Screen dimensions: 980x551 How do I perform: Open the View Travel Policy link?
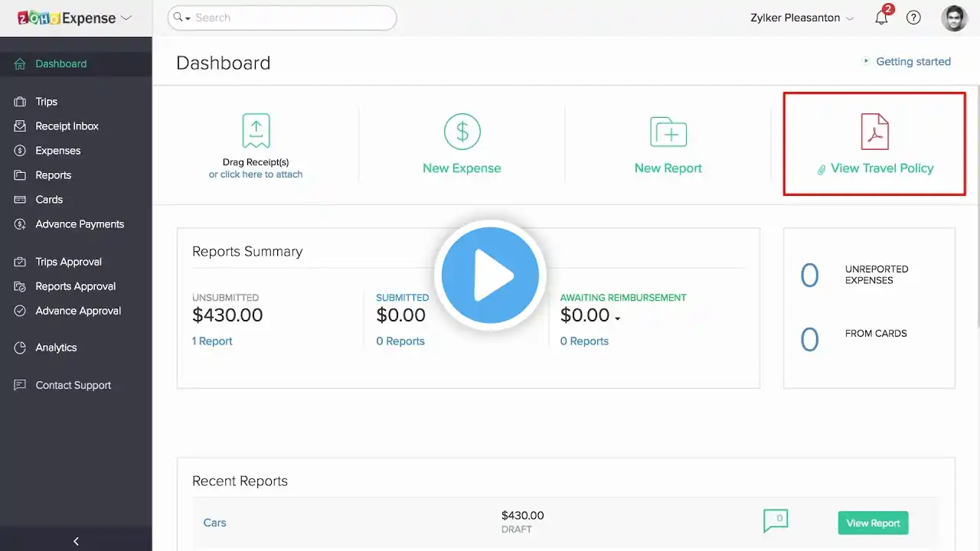coord(882,168)
